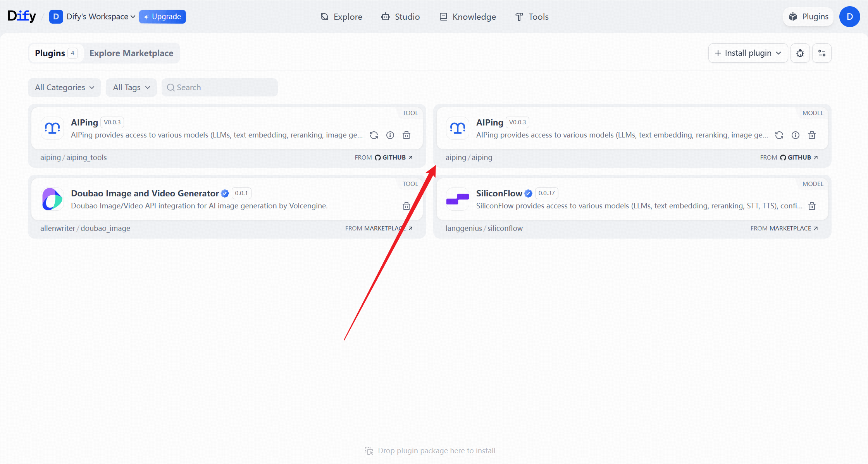Show info for AIPing tool plugin
The height and width of the screenshot is (464, 868).
pos(390,135)
